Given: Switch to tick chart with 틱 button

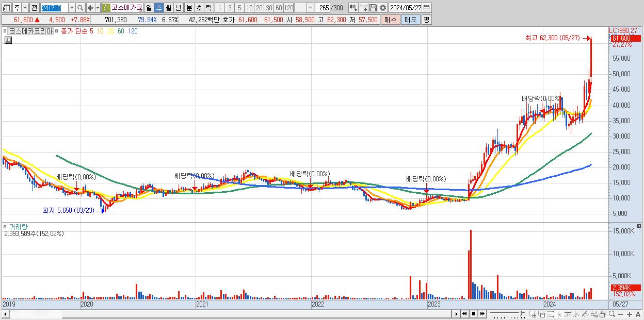Looking at the screenshot, I should click(208, 8).
